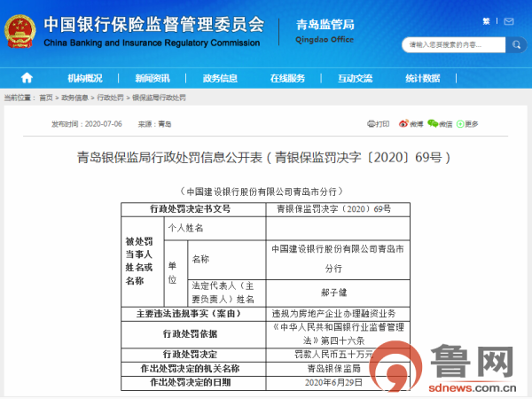Click cell 青岛银保监局 authority name
Screen dimensions: 532x399
coord(334,369)
